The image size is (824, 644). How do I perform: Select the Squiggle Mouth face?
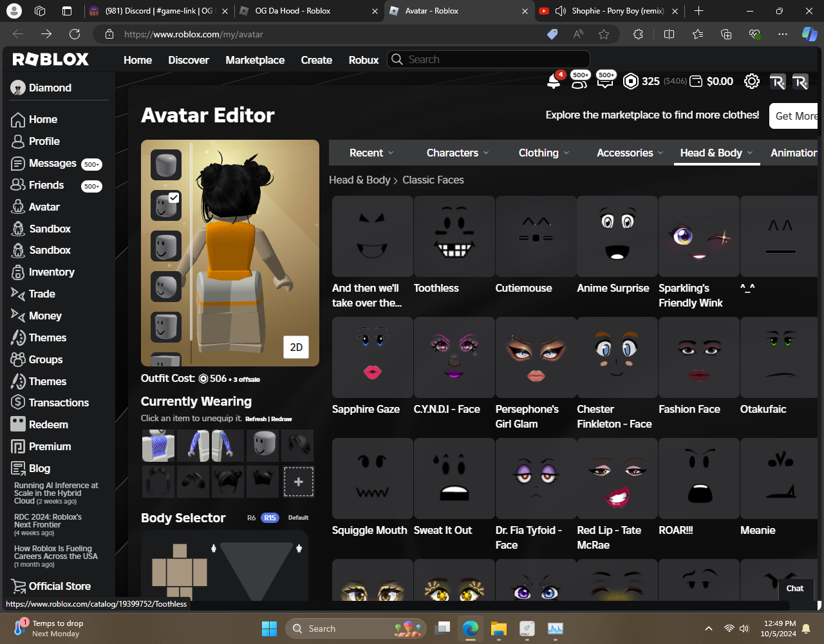(372, 478)
